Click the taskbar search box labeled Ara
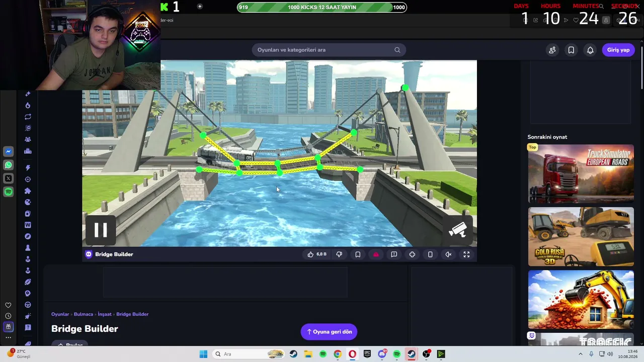The height and width of the screenshot is (362, 644). 249,354
